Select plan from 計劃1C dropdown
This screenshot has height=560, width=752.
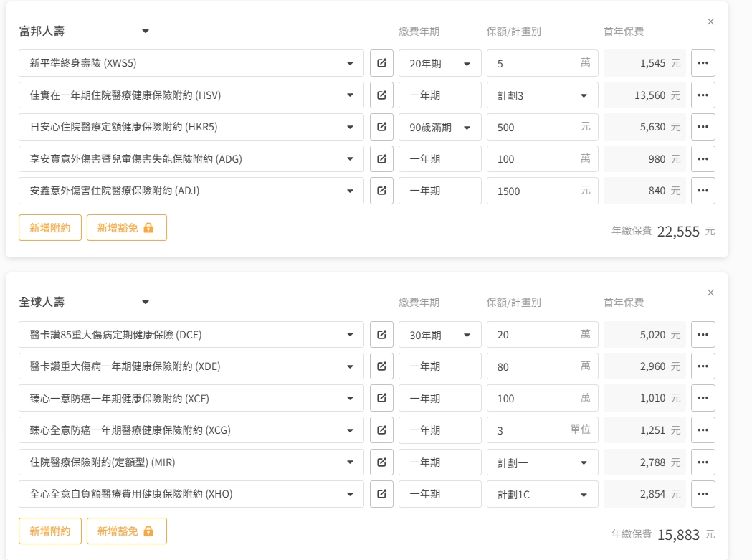(542, 494)
